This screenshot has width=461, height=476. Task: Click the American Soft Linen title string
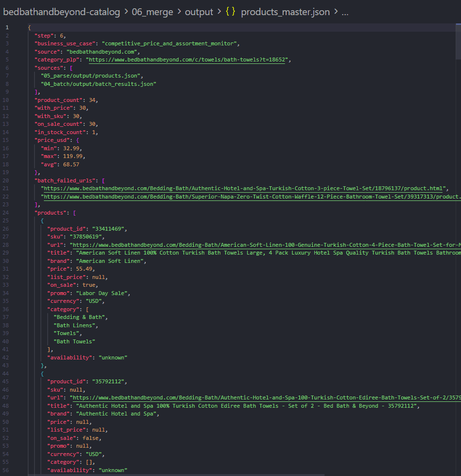pyautogui.click(x=269, y=253)
